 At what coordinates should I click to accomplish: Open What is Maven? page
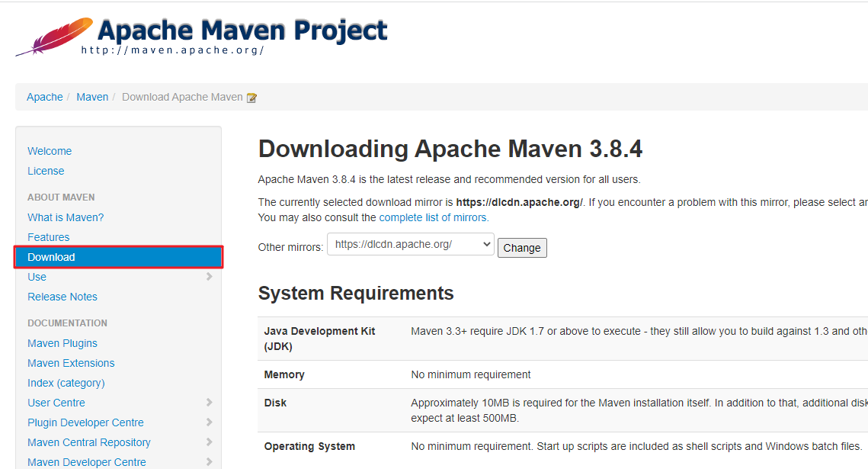(x=66, y=217)
